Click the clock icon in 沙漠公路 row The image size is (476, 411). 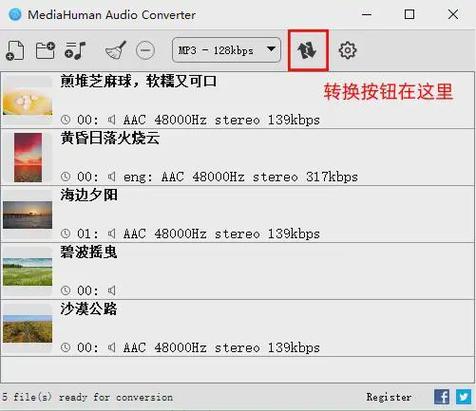pyautogui.click(x=66, y=348)
